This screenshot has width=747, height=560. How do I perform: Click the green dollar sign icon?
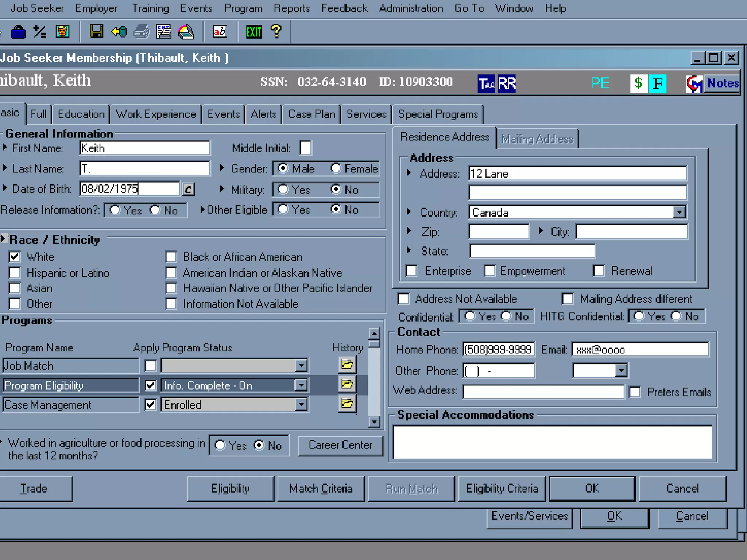tap(638, 83)
